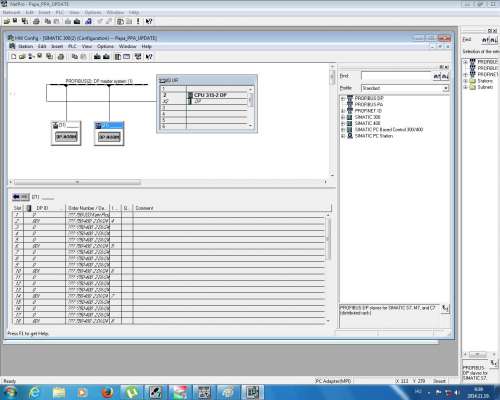Open Window menu in HW Config
Viewport: 500px width, 400px height.
tap(128, 46)
